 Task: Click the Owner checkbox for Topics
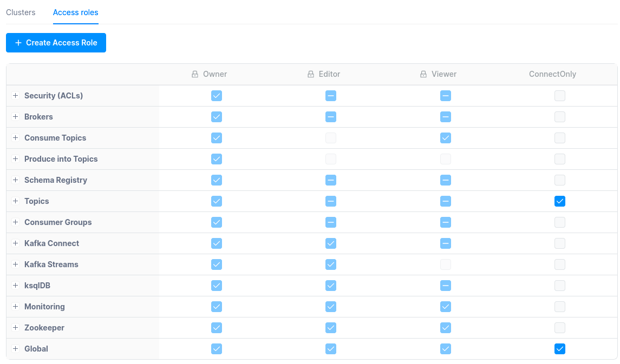point(217,201)
